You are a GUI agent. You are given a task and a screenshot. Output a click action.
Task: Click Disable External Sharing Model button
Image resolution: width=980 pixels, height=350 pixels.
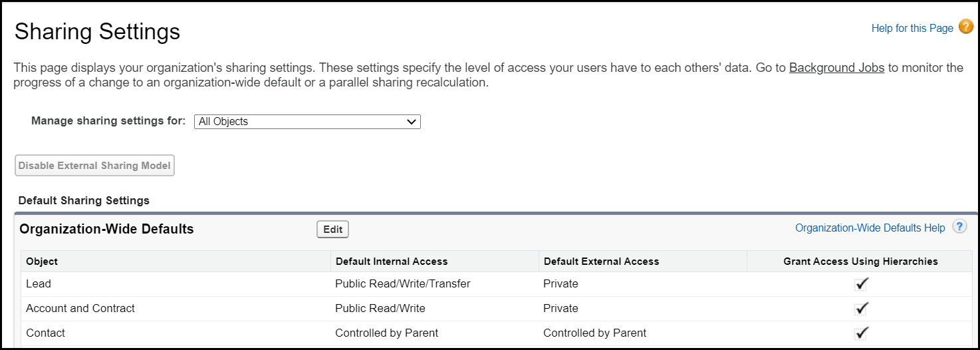[94, 166]
